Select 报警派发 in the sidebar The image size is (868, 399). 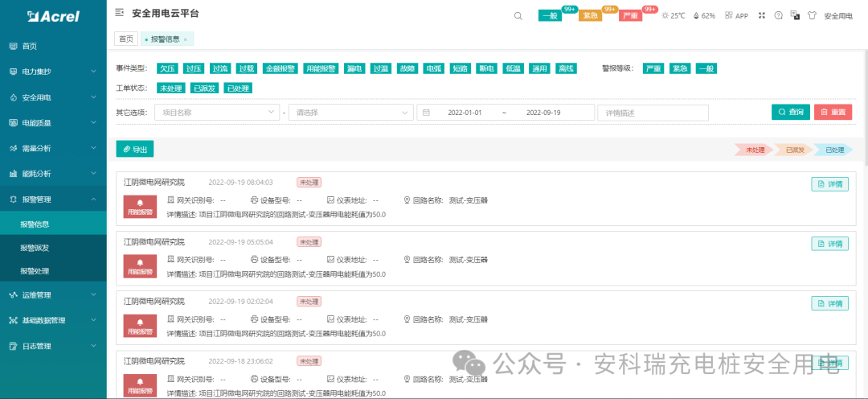53,248
